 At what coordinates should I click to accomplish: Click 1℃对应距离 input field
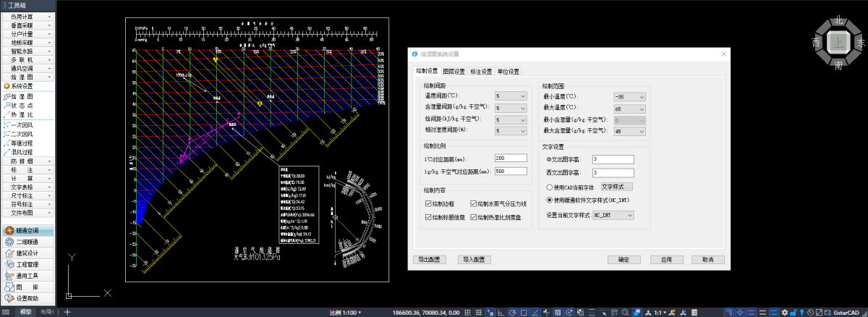coord(511,158)
